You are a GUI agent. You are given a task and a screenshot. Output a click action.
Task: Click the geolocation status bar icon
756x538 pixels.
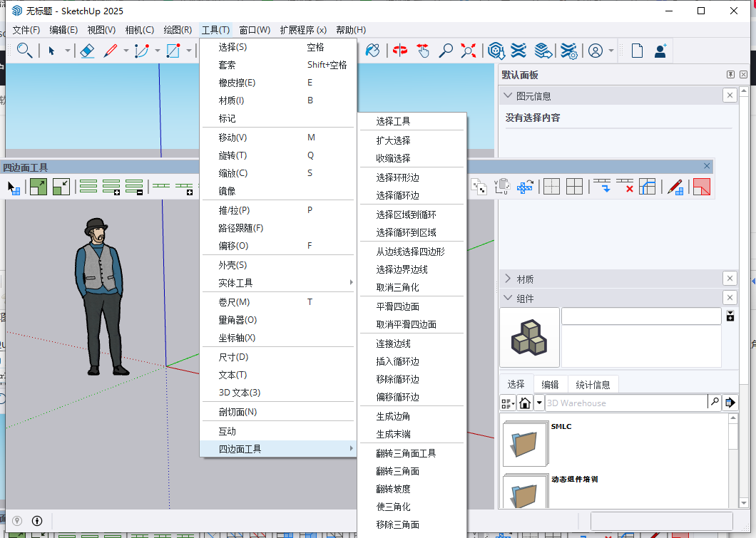pos(17,521)
